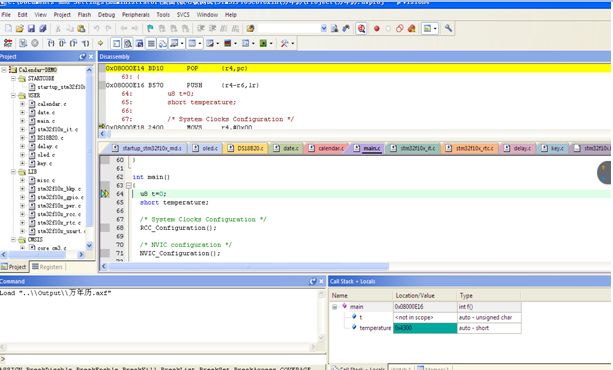Screen dimensions: 613x370
Task: Click the Reset CPU icon
Action: pyautogui.click(x=8, y=43)
